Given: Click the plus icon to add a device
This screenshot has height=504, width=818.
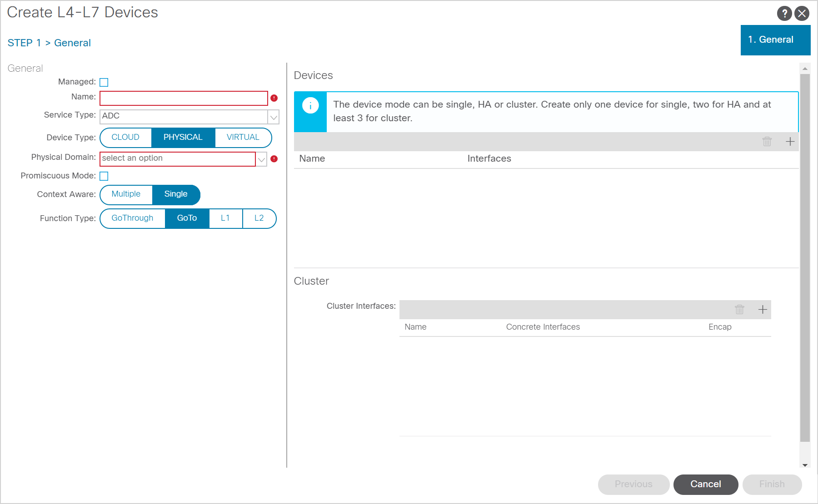Looking at the screenshot, I should coord(790,142).
